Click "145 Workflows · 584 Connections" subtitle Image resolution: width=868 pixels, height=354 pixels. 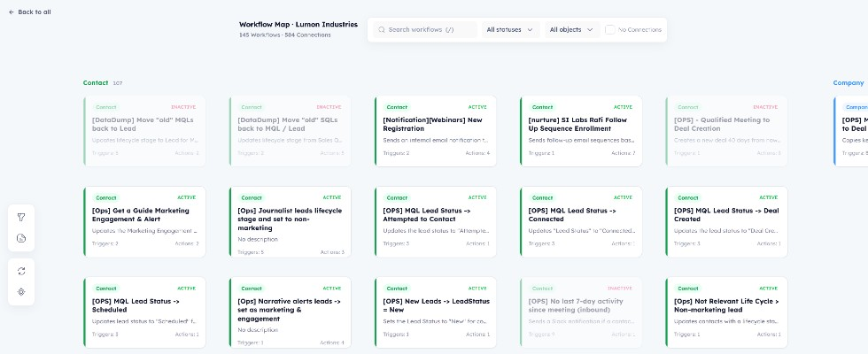click(x=285, y=35)
